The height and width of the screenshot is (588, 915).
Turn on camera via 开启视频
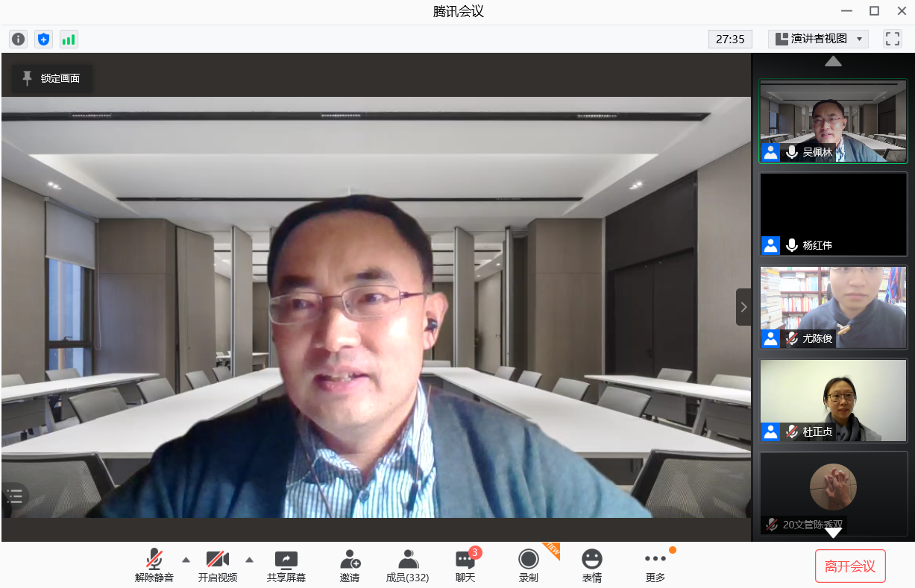pos(218,566)
